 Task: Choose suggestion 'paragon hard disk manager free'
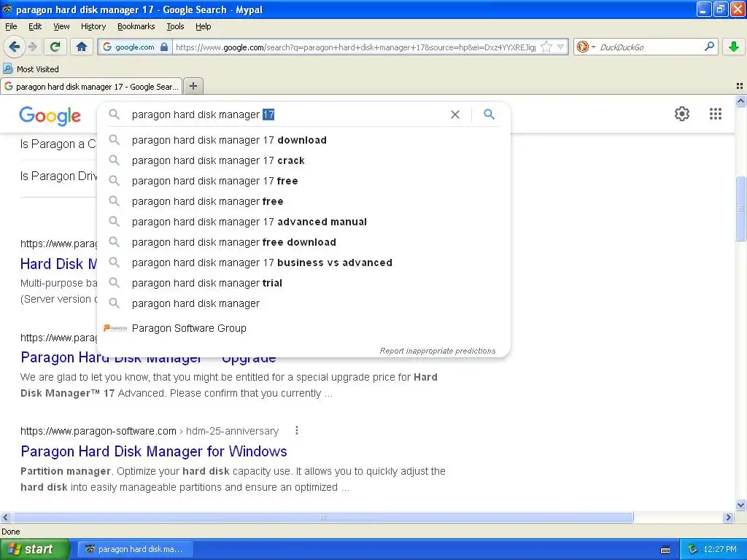[303, 201]
